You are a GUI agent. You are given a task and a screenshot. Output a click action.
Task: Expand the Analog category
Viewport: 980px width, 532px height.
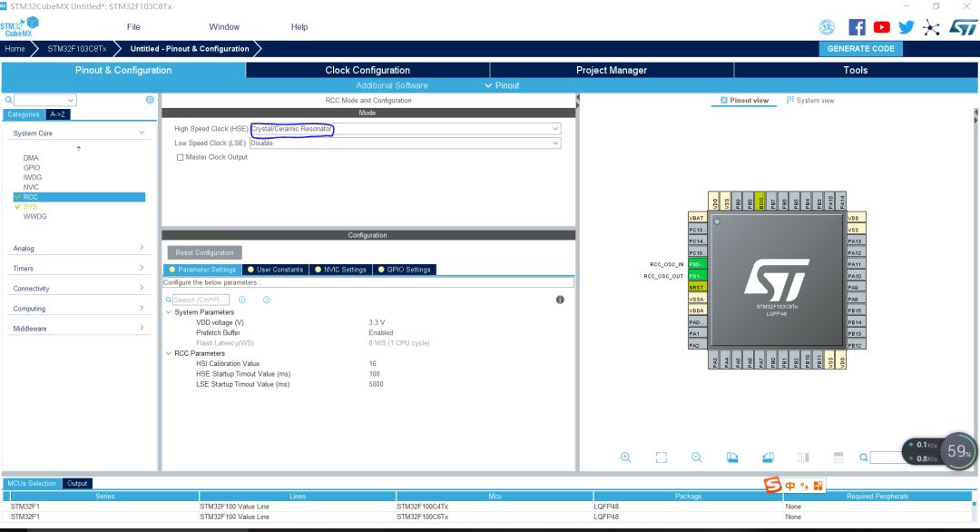pos(142,248)
